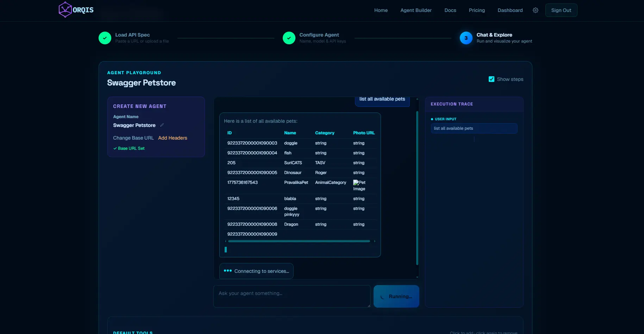Click the Running button

[x=396, y=296]
